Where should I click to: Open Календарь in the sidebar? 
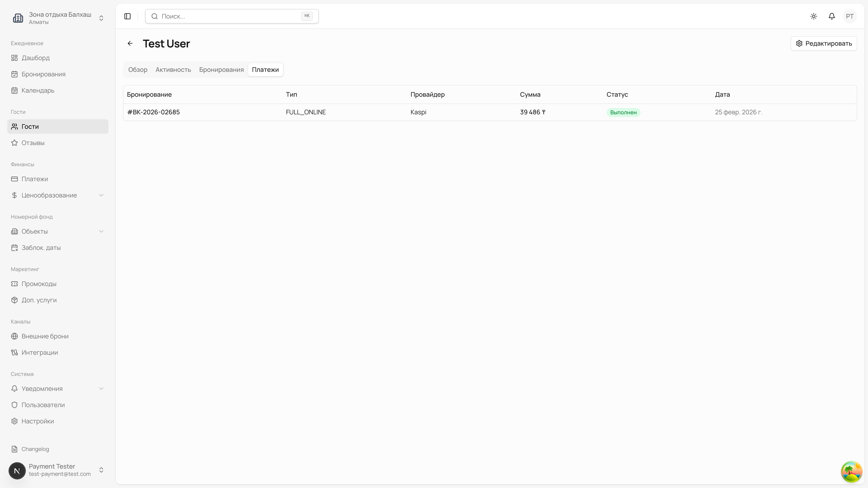click(x=38, y=90)
